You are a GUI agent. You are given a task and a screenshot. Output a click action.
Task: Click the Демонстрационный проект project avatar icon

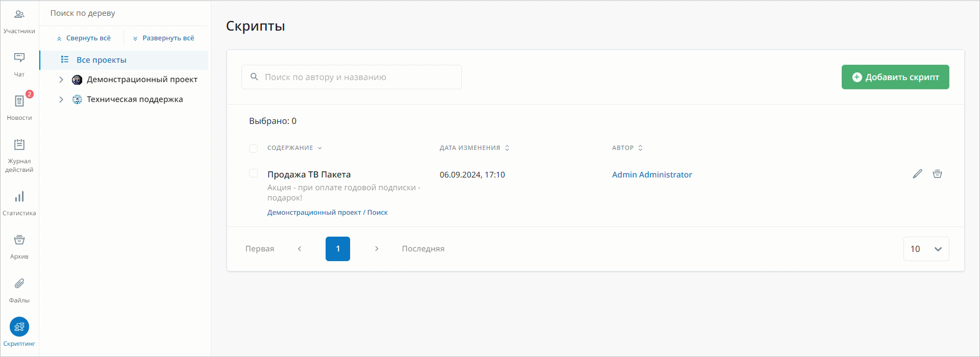[77, 80]
